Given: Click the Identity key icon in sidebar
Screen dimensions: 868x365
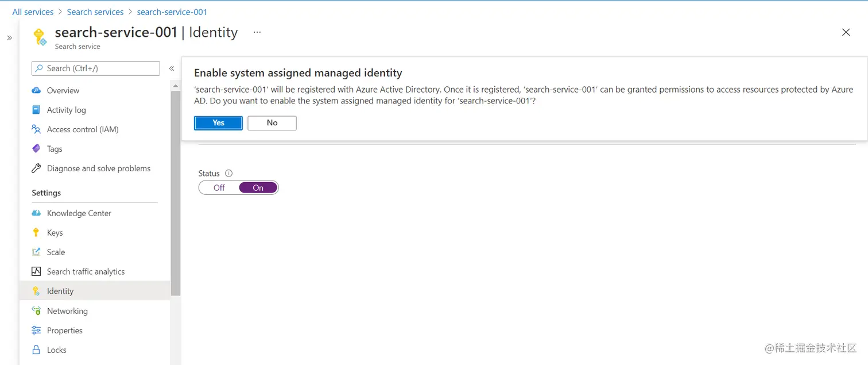Looking at the screenshot, I should coord(36,291).
